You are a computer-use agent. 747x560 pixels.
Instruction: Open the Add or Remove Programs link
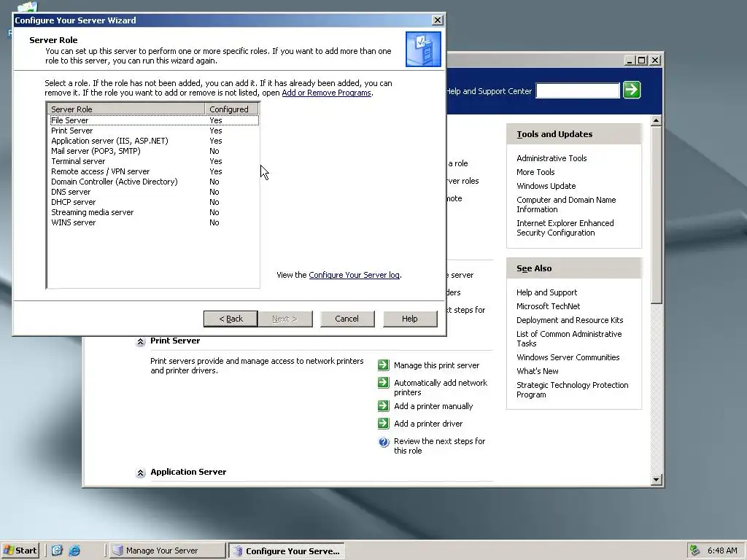pos(326,93)
